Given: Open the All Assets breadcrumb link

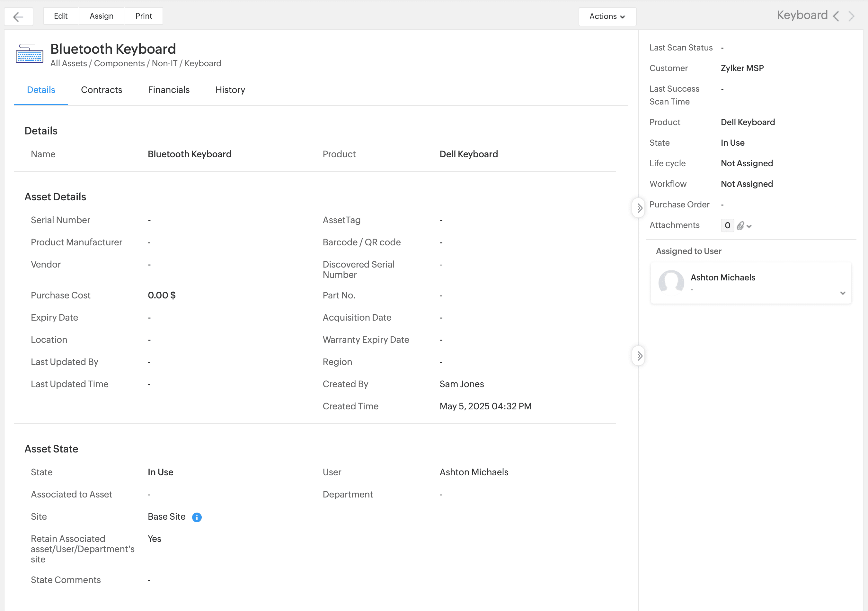Looking at the screenshot, I should (x=68, y=63).
